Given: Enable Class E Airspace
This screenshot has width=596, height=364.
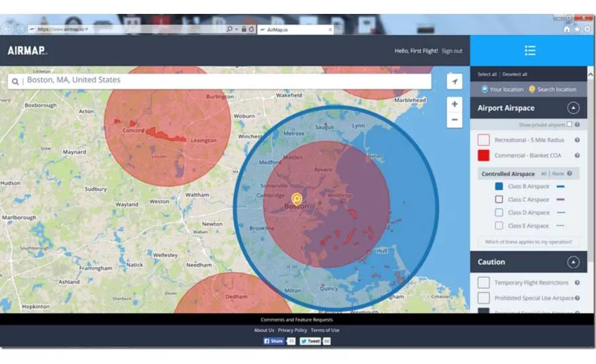Looking at the screenshot, I should click(499, 226).
